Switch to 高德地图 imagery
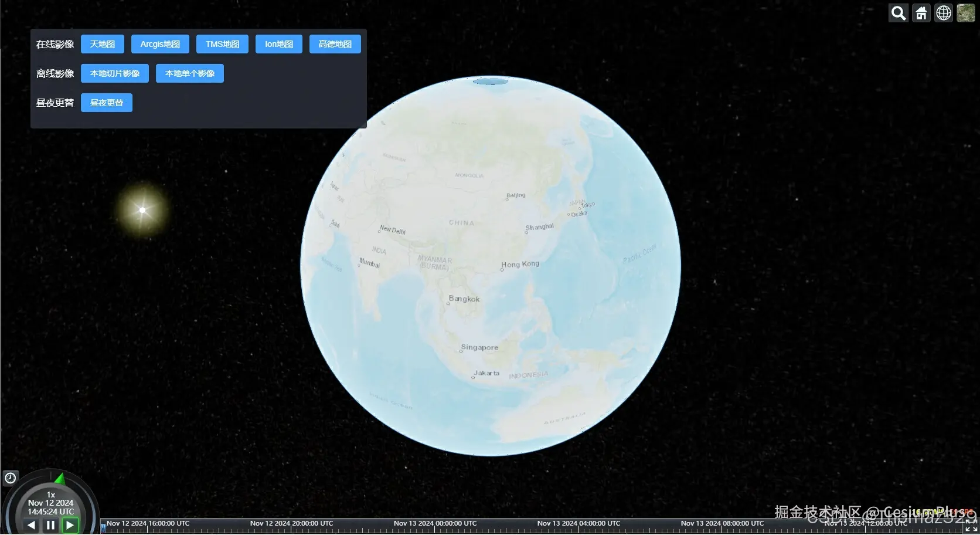 click(335, 44)
